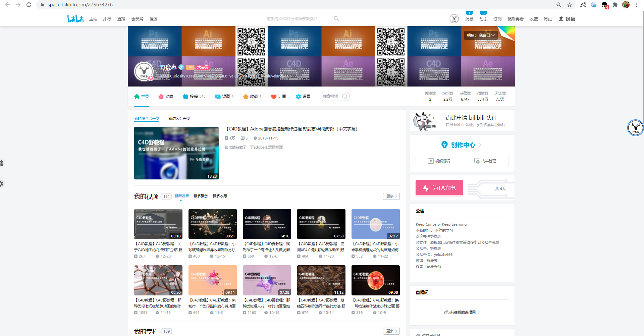Open the featured Adobe创意易拉罐 video title
Viewport: 644px width, 336px height.
tap(291, 129)
